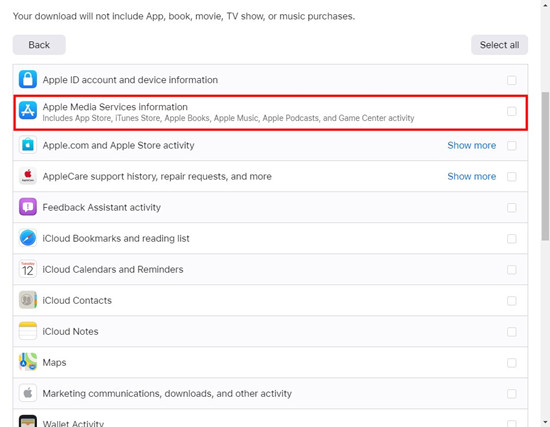Click the iCloud Contacts icon
The width and height of the screenshot is (550, 427).
pyautogui.click(x=28, y=300)
